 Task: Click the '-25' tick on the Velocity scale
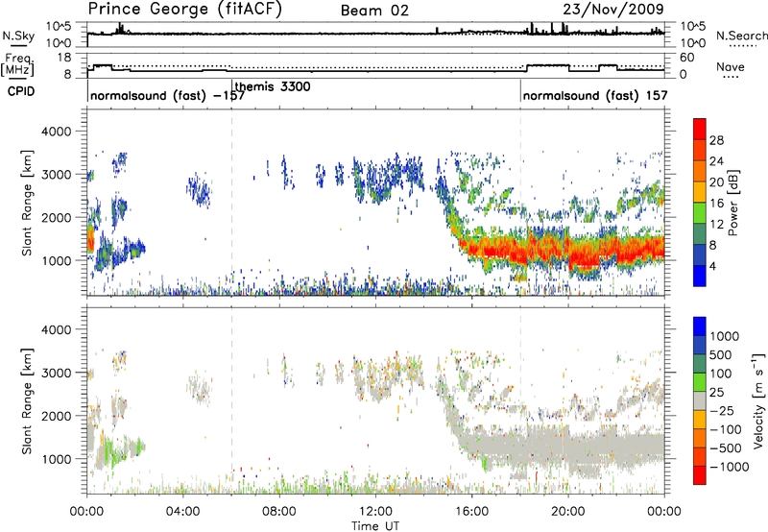point(722,410)
